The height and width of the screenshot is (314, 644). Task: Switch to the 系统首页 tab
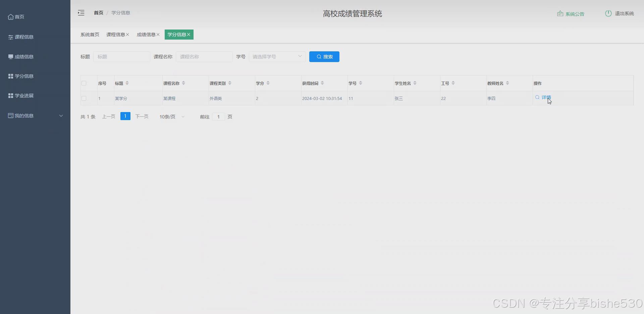coord(90,35)
